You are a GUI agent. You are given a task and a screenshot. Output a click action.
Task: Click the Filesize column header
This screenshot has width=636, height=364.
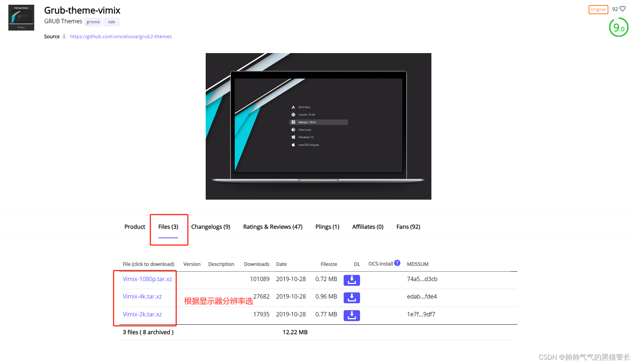[329, 264]
